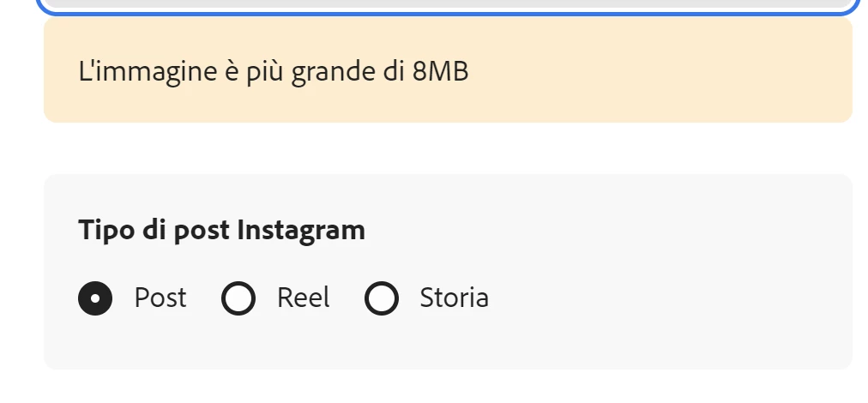The width and height of the screenshot is (868, 403).
Task: Select the Post radio button
Action: [95, 298]
